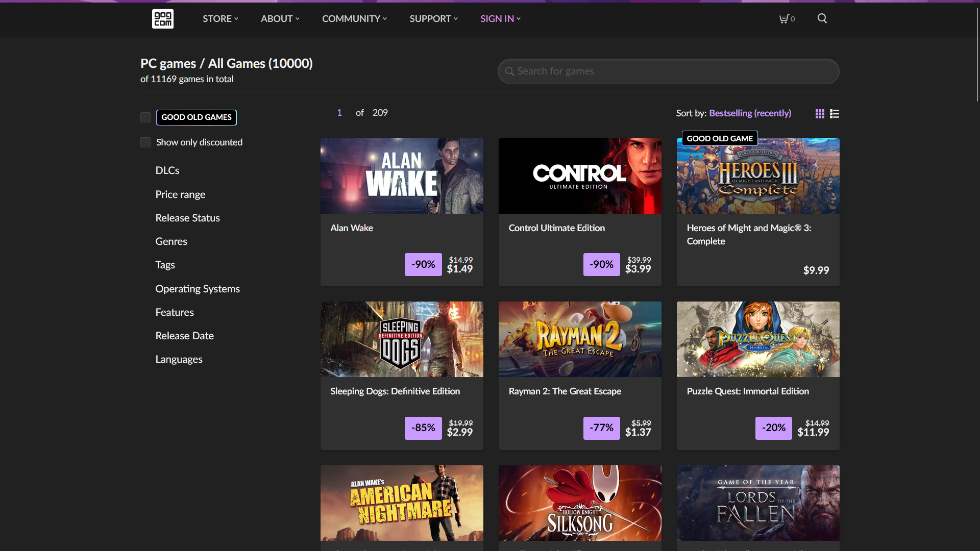980x551 pixels.
Task: Switch to list view layout
Action: [x=835, y=114]
